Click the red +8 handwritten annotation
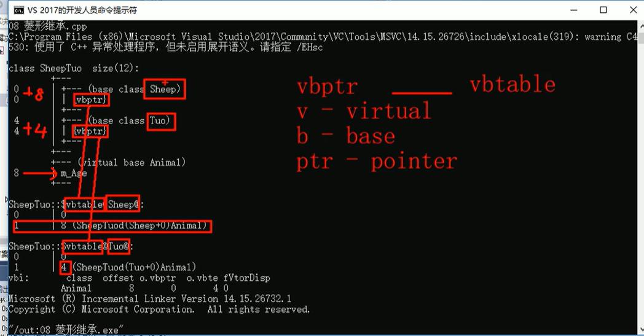The width and height of the screenshot is (644, 336). [34, 94]
